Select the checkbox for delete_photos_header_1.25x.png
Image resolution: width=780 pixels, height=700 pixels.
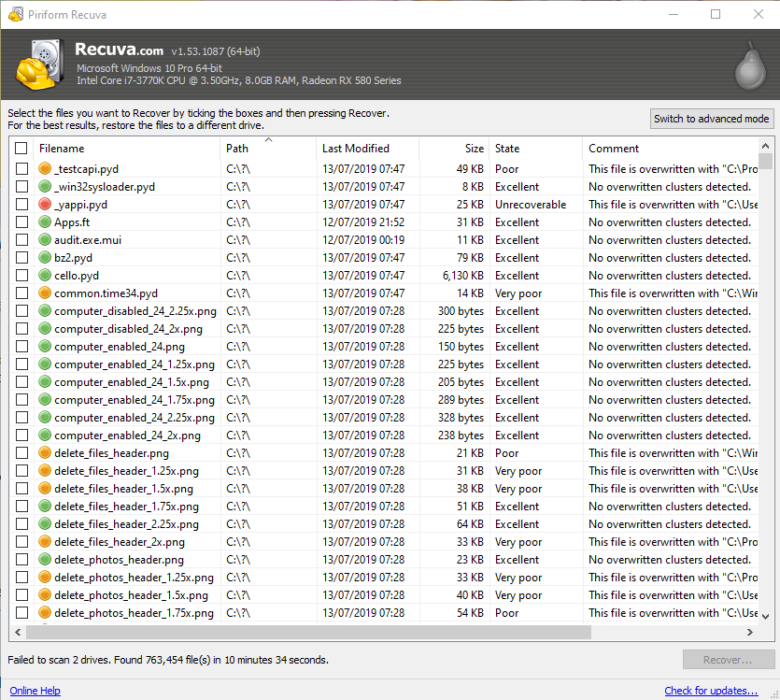21,578
